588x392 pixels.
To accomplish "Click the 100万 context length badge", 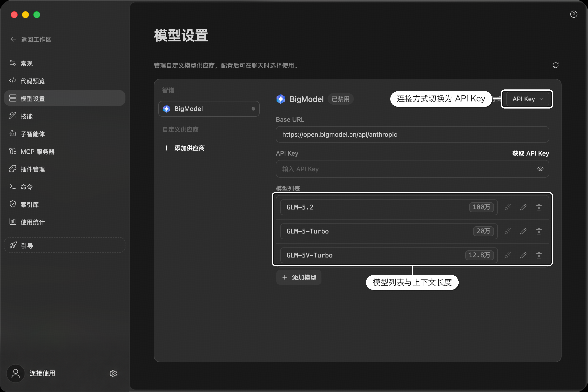I will (481, 207).
